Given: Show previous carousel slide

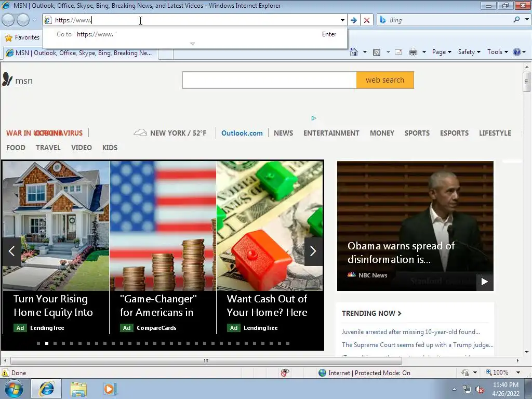Looking at the screenshot, I should [x=11, y=251].
